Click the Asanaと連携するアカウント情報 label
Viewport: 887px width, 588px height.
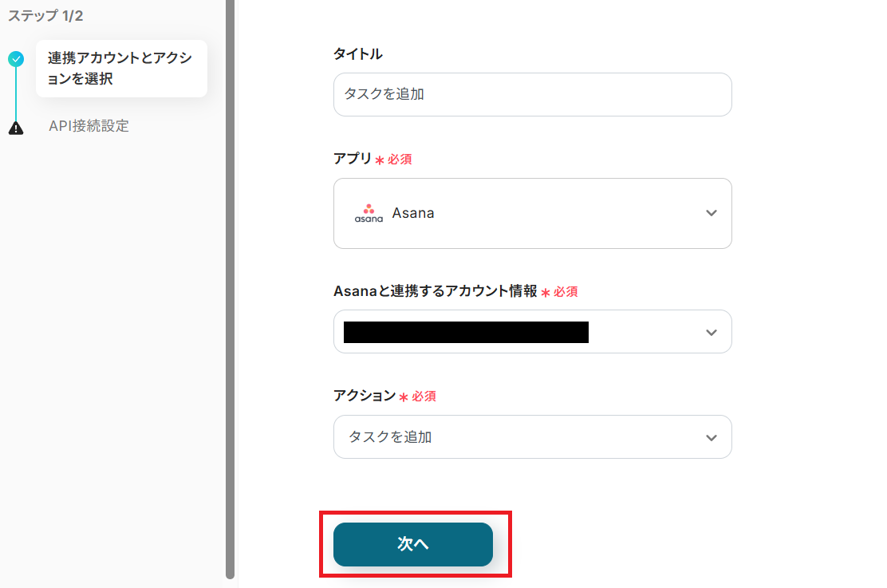(x=436, y=291)
